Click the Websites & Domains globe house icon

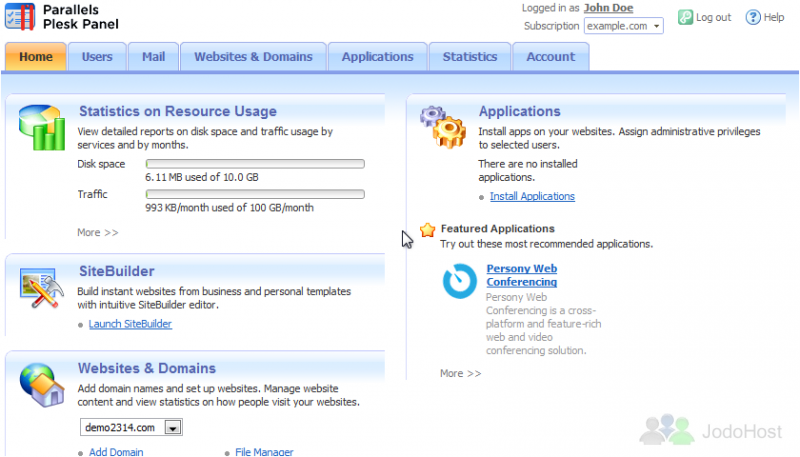(42, 385)
